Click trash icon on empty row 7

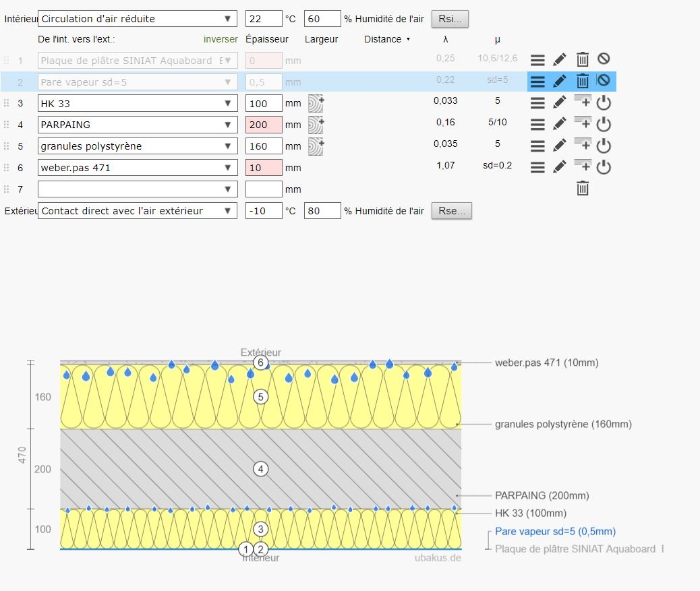pyautogui.click(x=583, y=189)
